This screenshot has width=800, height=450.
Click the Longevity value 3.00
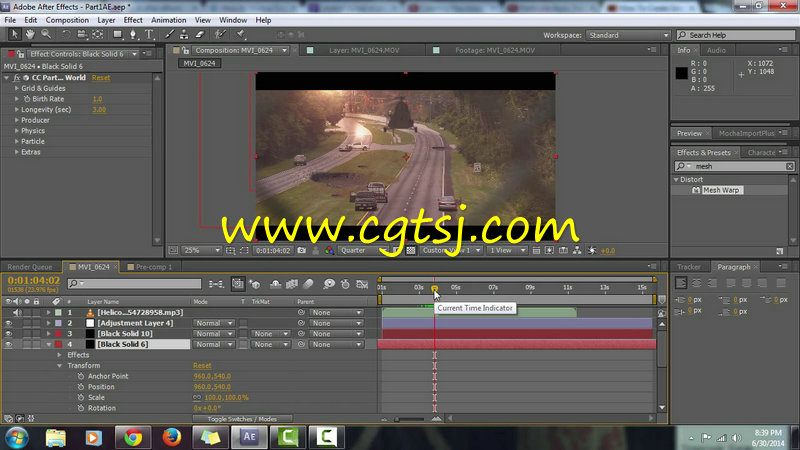[99, 110]
